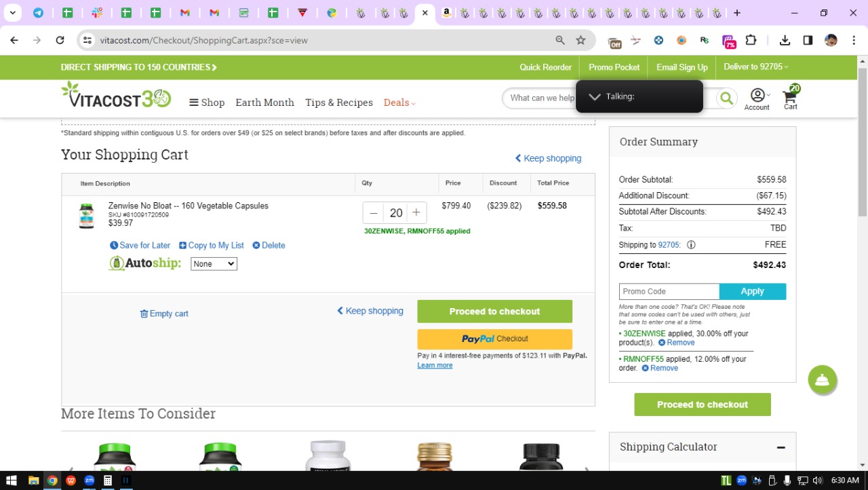
Task: Change shipping zip code 92705 link
Action: tap(669, 245)
